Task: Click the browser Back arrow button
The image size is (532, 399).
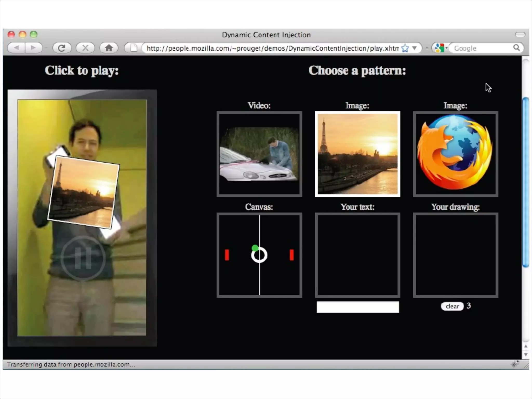Action: coord(17,48)
